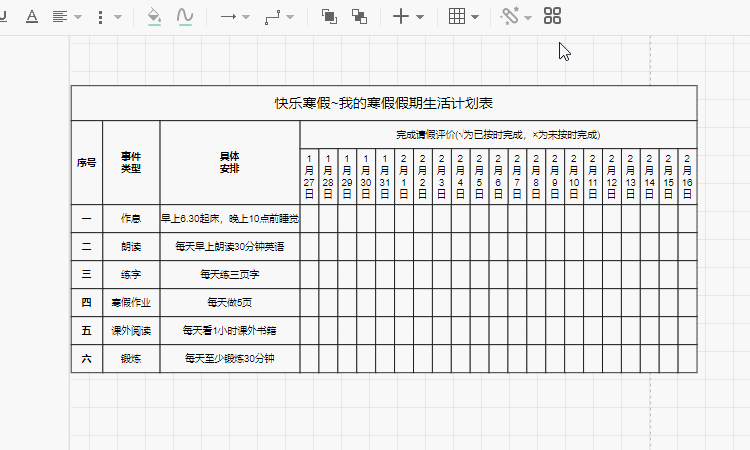Image resolution: width=750 pixels, height=450 pixels.
Task: Select the '具体安排' header cell
Action: 230,163
